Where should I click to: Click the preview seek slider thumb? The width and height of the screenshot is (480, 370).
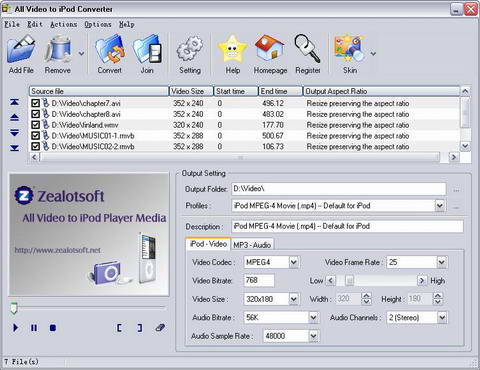14,308
